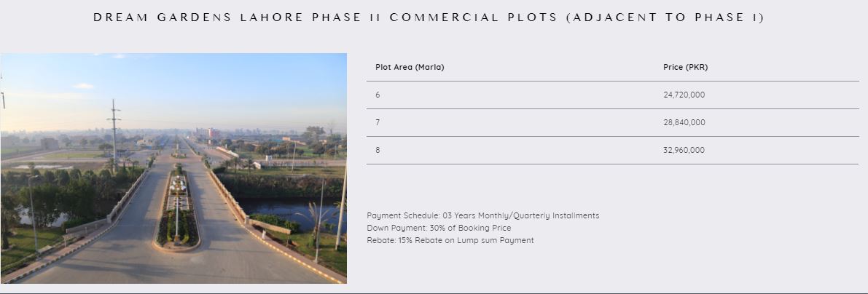868x294 pixels.
Task: Select the 24,720,000 price cell
Action: coord(684,95)
